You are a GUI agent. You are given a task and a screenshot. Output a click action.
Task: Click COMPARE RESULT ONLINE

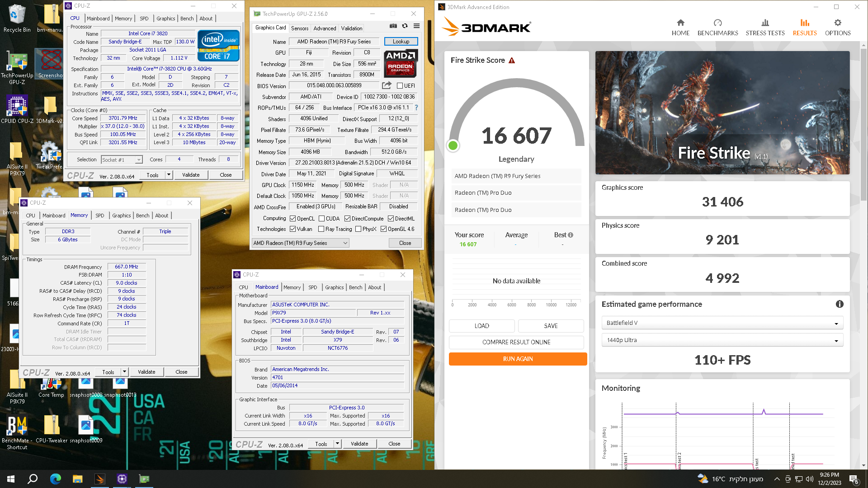(x=516, y=342)
